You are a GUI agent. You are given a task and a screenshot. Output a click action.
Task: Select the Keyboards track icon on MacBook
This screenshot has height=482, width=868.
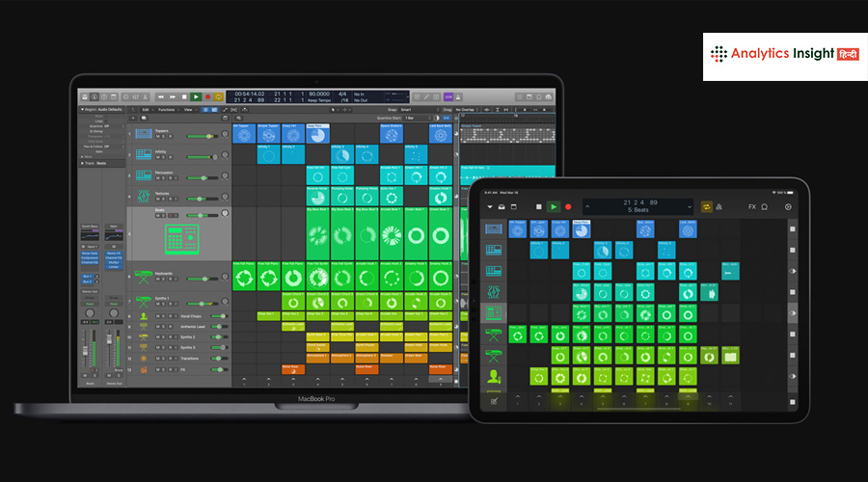pos(144,277)
